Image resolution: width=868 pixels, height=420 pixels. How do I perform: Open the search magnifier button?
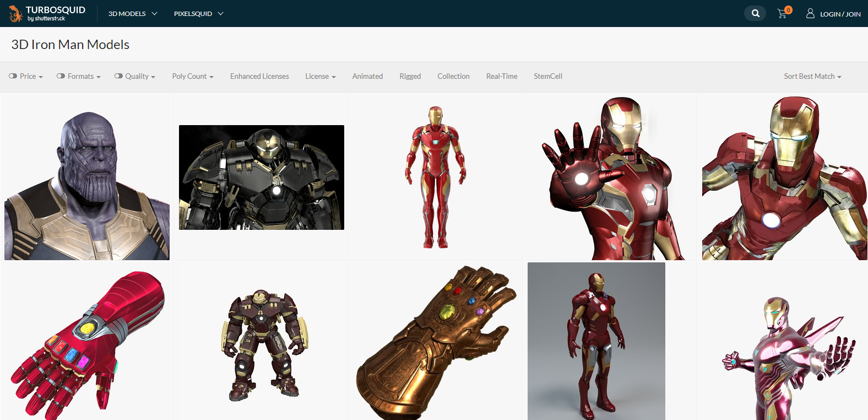click(x=755, y=13)
